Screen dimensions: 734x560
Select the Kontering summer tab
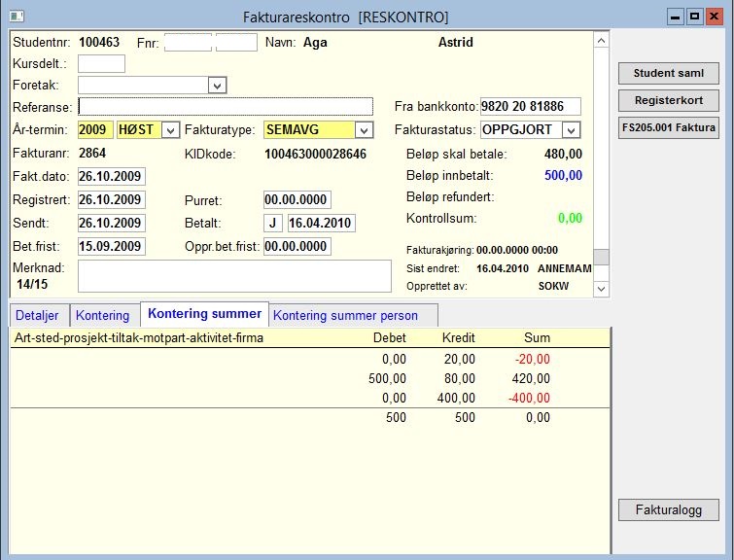point(204,314)
